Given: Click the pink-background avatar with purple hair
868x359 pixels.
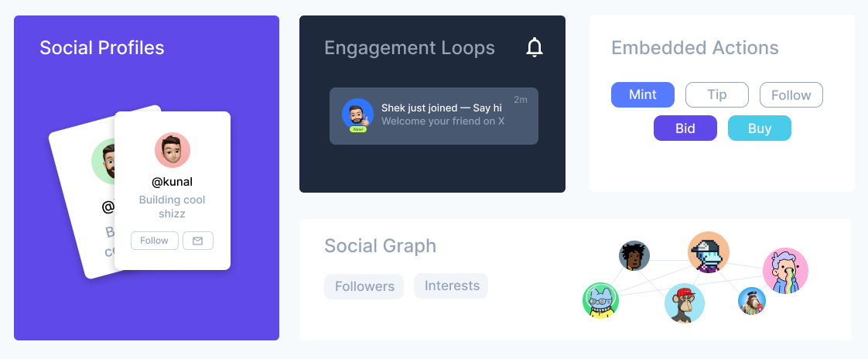Looking at the screenshot, I should (785, 271).
